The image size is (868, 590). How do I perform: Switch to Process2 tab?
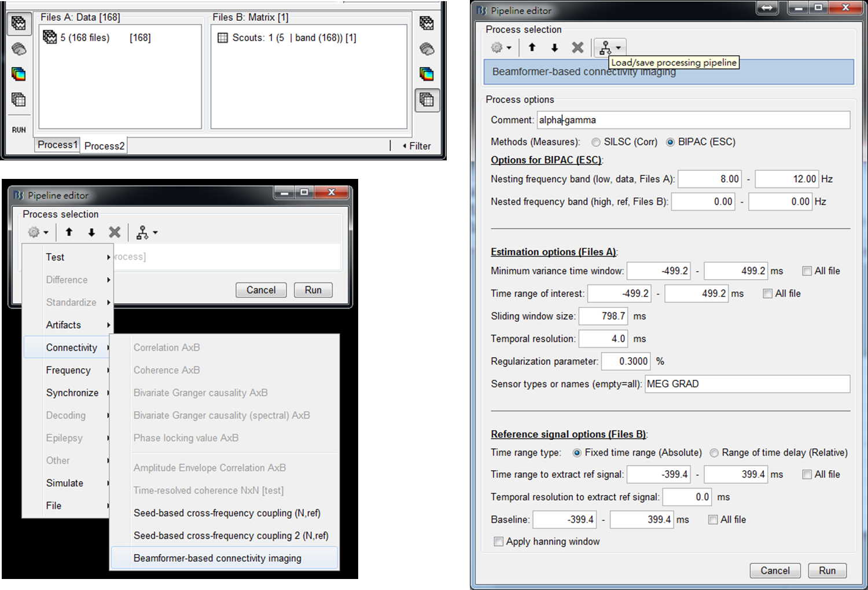[104, 146]
